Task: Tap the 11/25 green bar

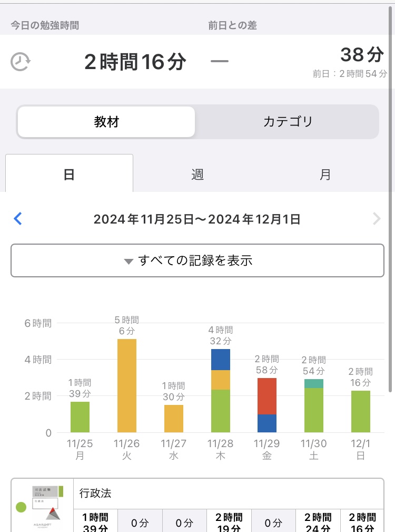Action: 80,417
